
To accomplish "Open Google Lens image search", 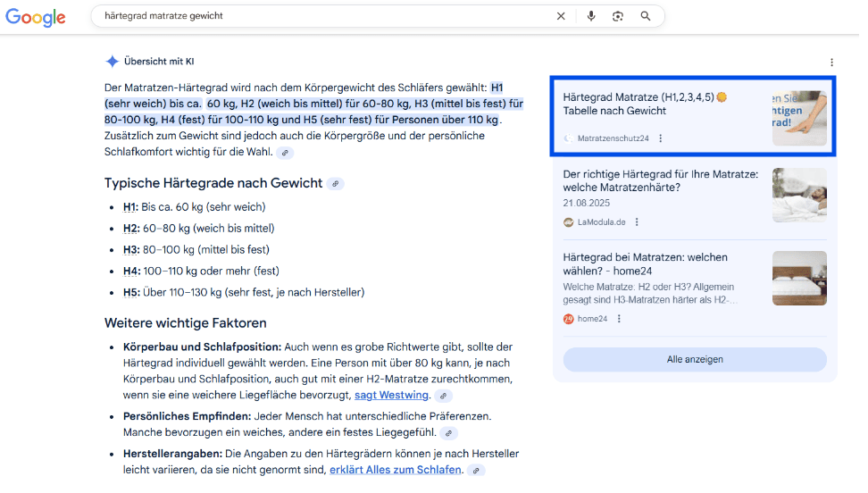I will coord(618,16).
